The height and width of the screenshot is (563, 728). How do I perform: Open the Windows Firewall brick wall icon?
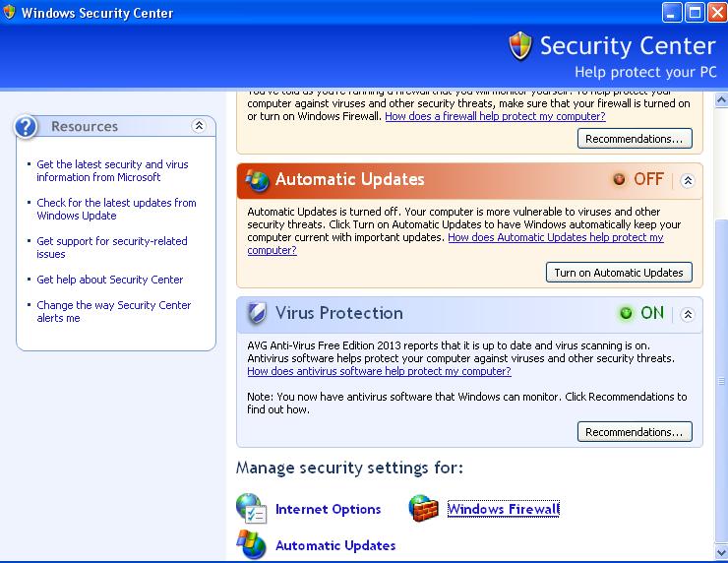point(424,509)
